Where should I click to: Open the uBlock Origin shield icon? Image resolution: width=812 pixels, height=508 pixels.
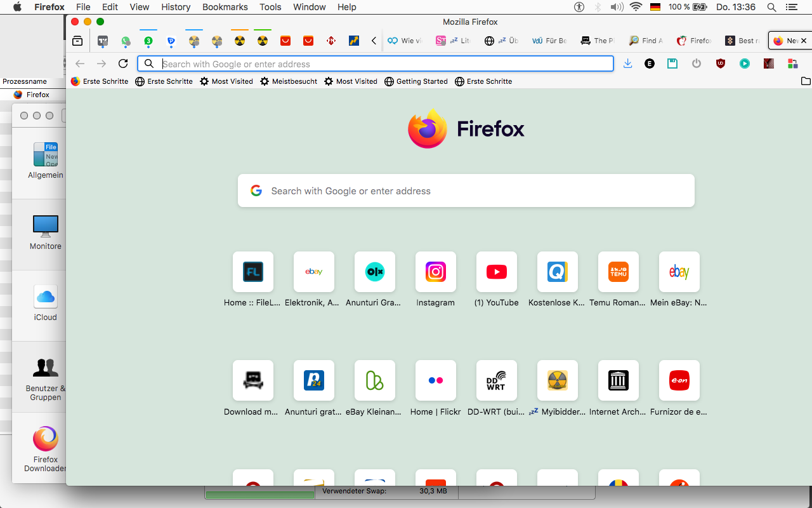click(721, 63)
